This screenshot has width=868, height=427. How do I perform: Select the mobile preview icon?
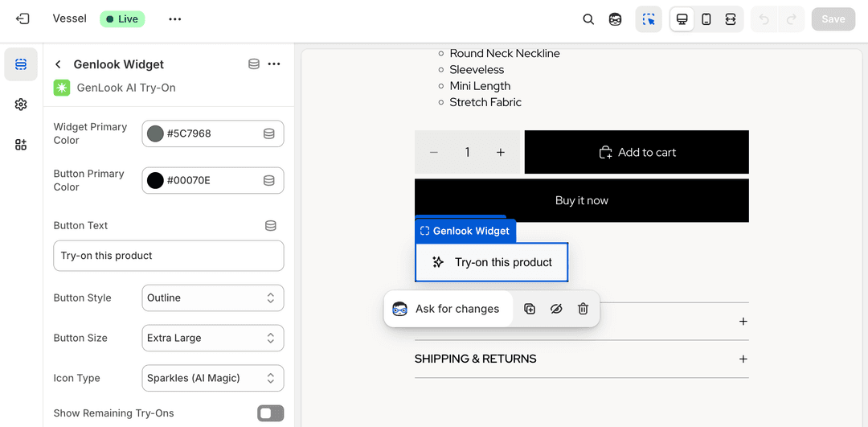coord(706,19)
